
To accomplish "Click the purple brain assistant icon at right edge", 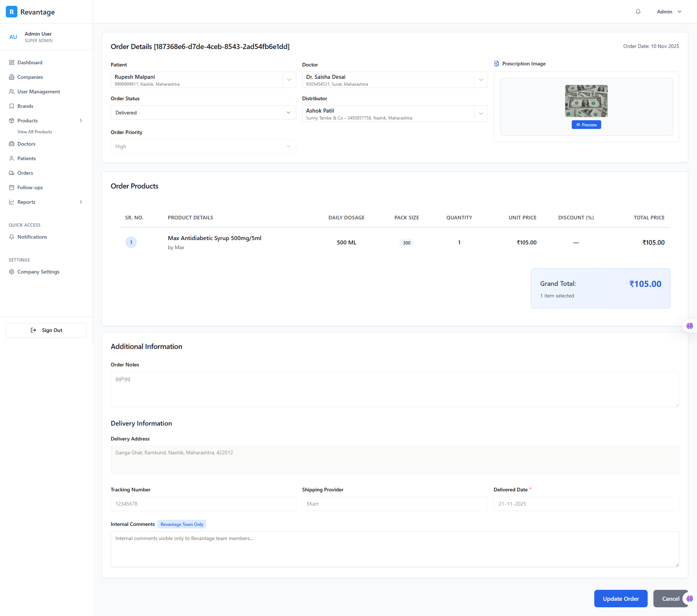I will click(x=689, y=326).
